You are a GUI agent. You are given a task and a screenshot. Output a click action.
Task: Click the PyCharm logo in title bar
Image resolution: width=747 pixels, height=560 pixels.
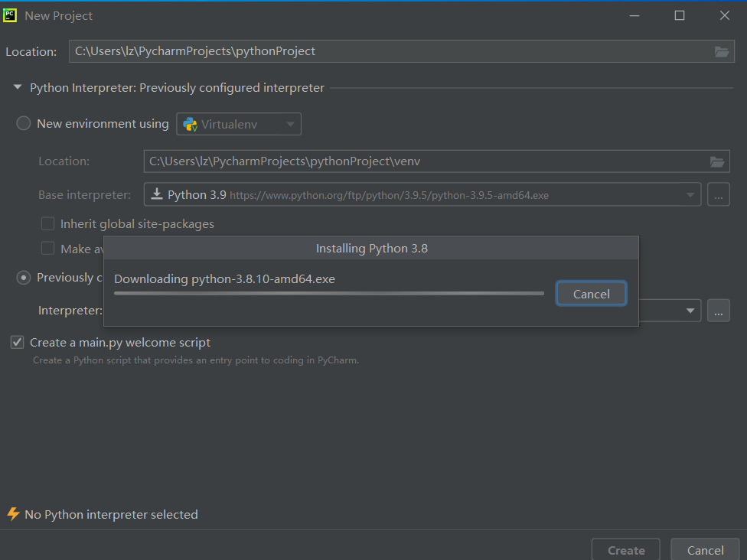[x=9, y=15]
